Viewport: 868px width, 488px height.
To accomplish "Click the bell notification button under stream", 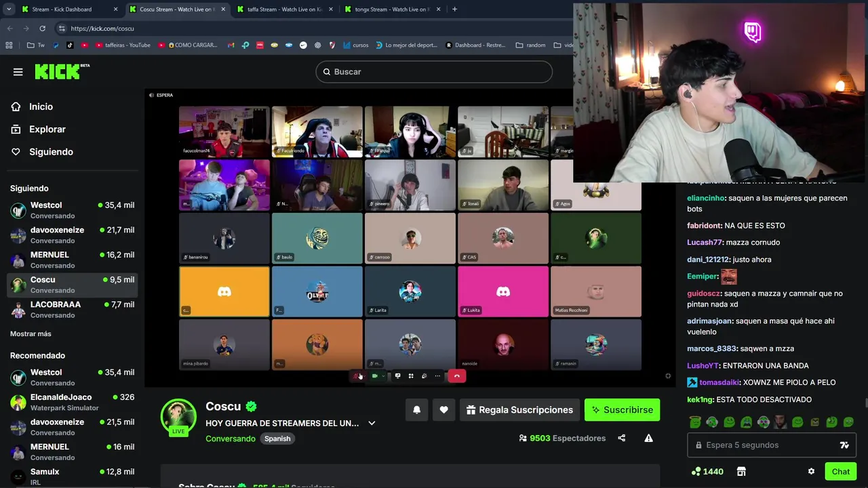I will (x=417, y=410).
